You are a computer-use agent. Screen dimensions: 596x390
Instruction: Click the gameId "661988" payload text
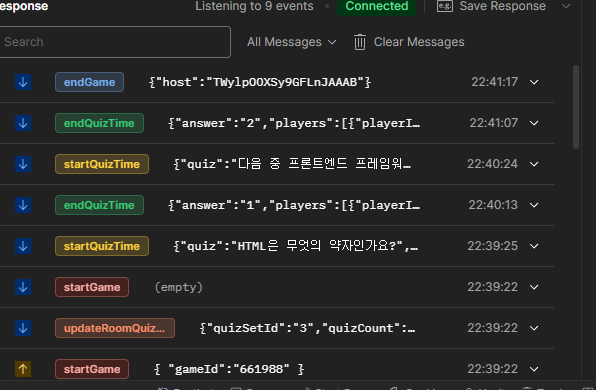click(229, 369)
